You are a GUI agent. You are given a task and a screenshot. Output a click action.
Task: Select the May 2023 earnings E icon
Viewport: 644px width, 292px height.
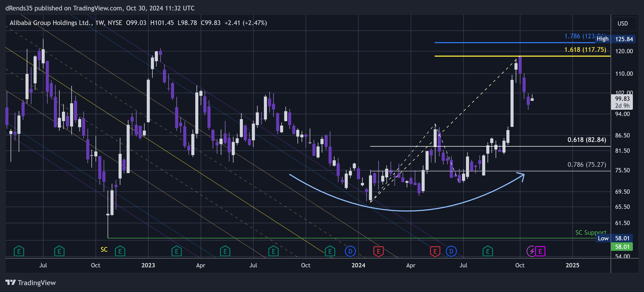tap(225, 251)
